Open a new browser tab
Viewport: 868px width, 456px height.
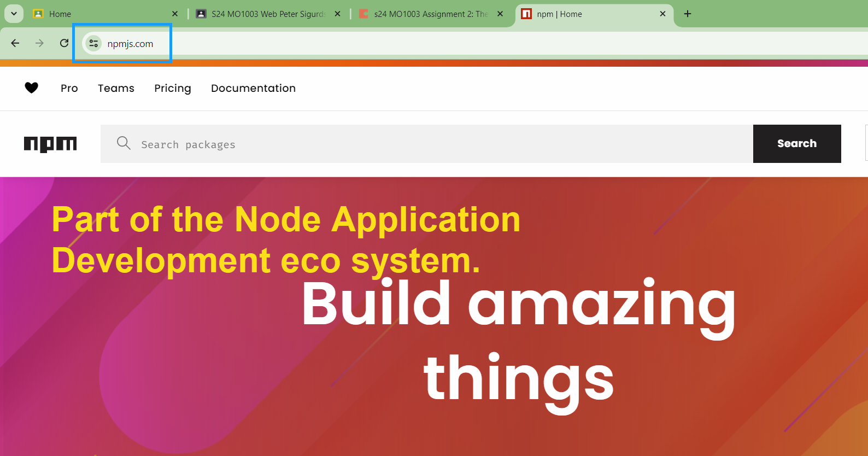pos(688,14)
